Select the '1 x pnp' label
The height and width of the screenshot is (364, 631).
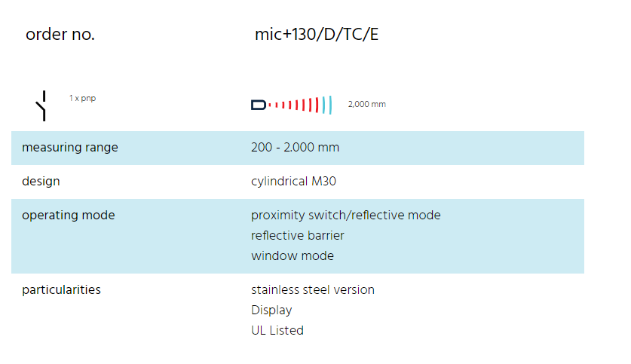pyautogui.click(x=82, y=98)
